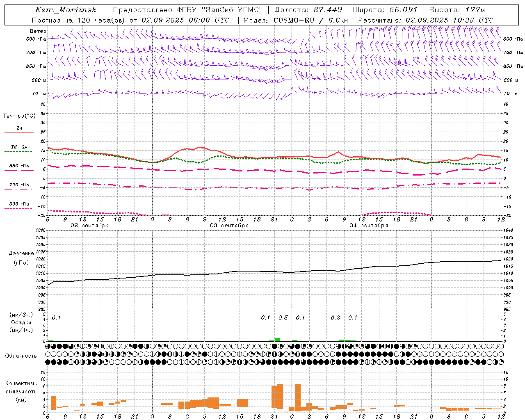Click the "Td 2м" dew point legend entry

(19, 147)
